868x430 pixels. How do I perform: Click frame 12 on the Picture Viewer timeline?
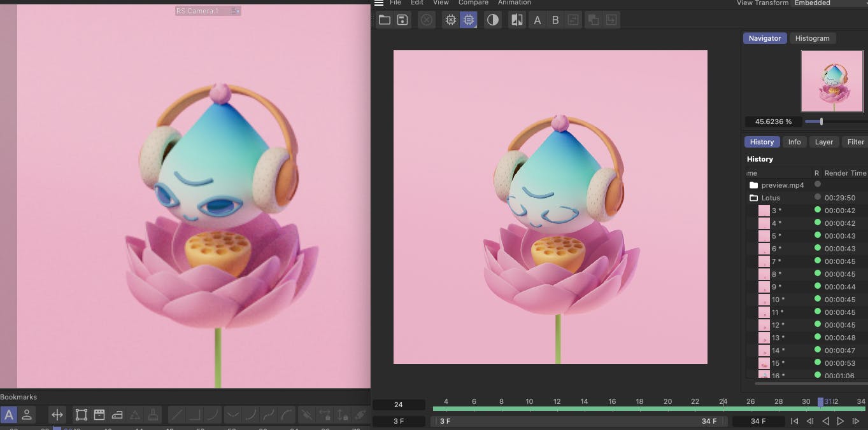coord(557,401)
